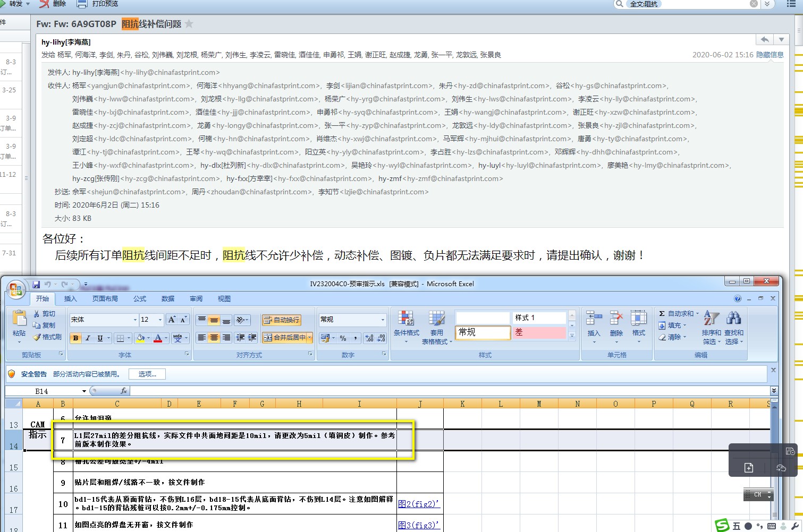Click the mail Delete (删除) button
The image size is (803, 532).
pyautogui.click(x=53, y=4)
